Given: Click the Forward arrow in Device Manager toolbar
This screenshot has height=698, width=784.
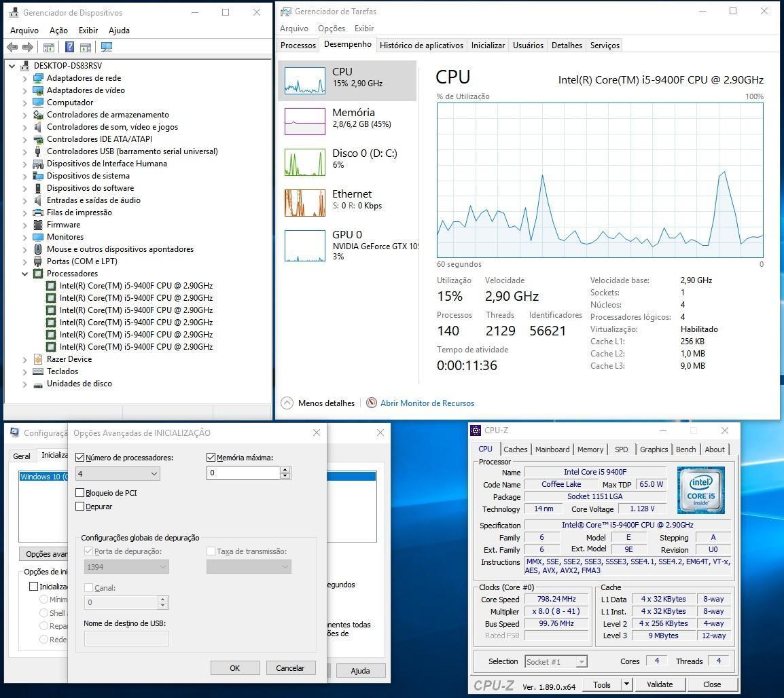Looking at the screenshot, I should [28, 47].
